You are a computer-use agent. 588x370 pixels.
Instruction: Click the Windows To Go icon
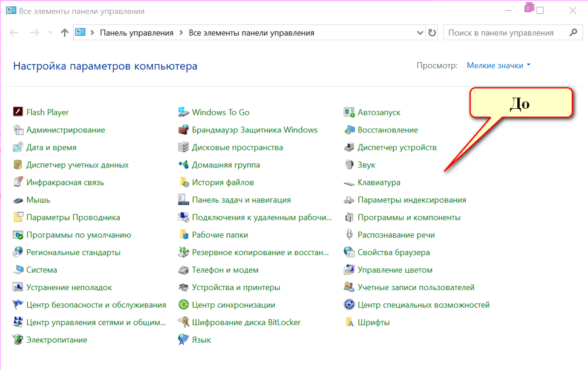pos(183,112)
